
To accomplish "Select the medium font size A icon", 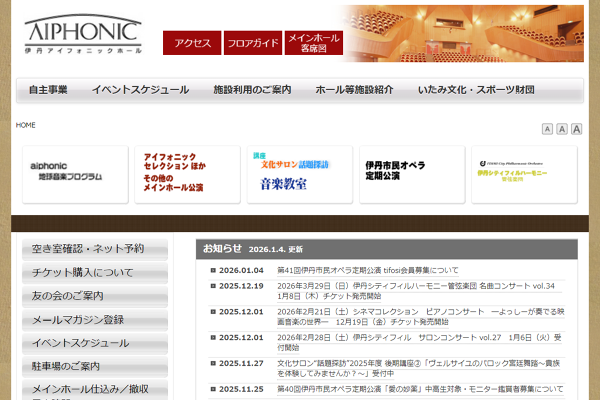I will coord(562,129).
